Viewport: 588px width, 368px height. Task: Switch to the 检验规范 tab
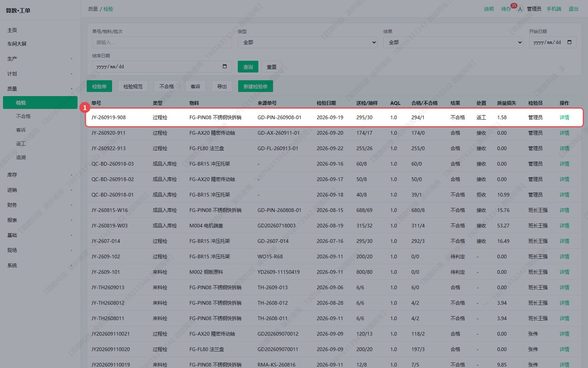[133, 86]
